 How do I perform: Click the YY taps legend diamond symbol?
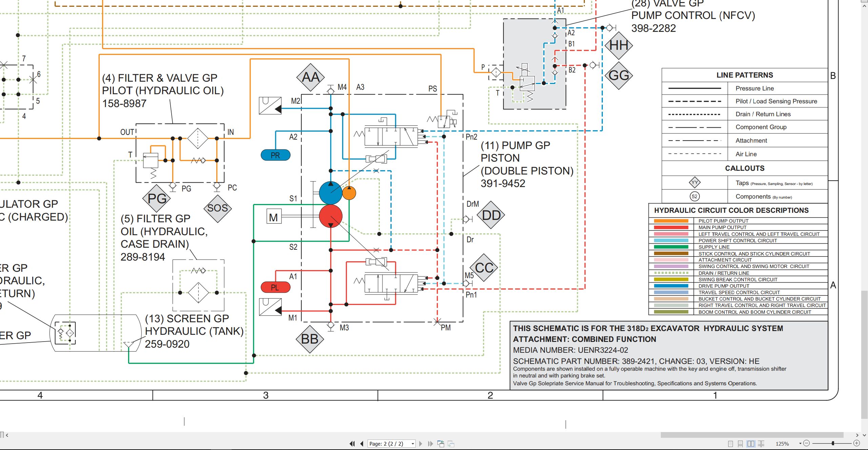tap(694, 183)
